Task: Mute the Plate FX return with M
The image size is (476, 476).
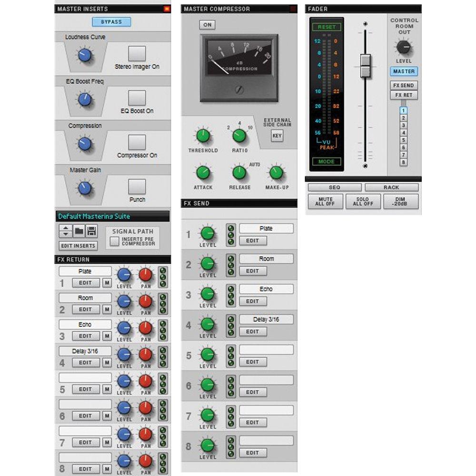Action: pyautogui.click(x=108, y=283)
